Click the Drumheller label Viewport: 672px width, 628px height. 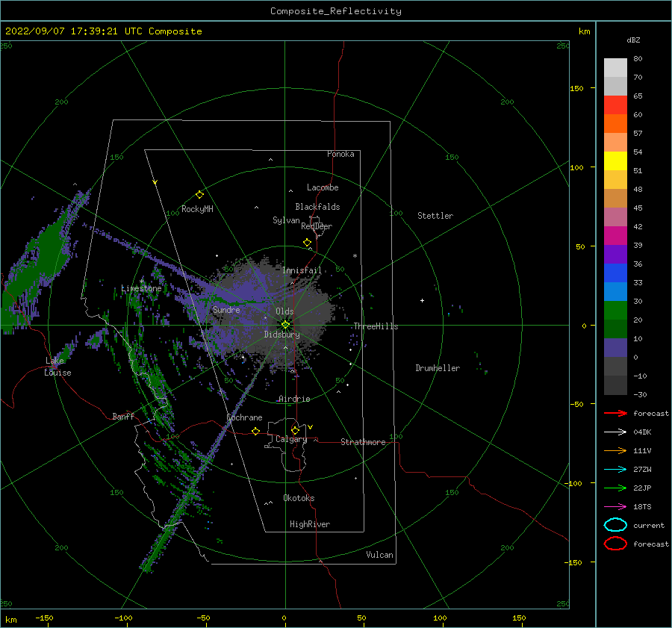click(x=438, y=368)
